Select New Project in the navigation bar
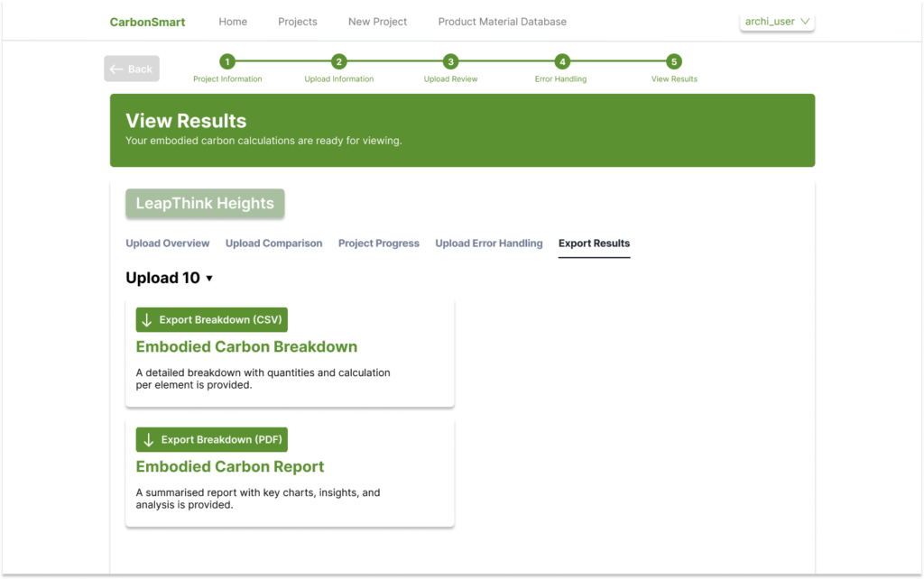This screenshot has height=579, width=924. (x=377, y=21)
